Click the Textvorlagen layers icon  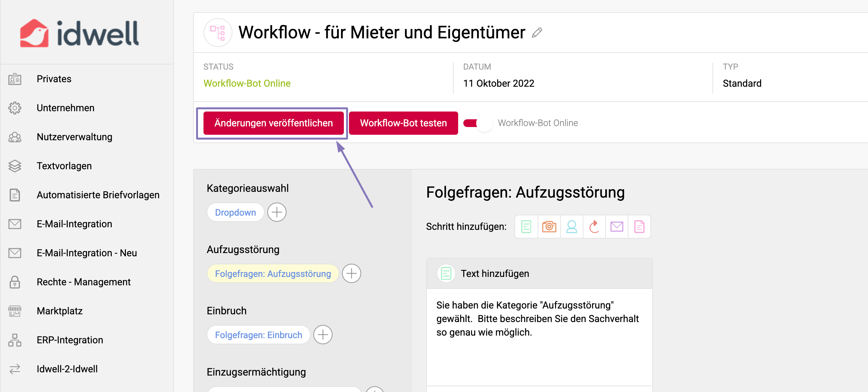pyautogui.click(x=15, y=166)
